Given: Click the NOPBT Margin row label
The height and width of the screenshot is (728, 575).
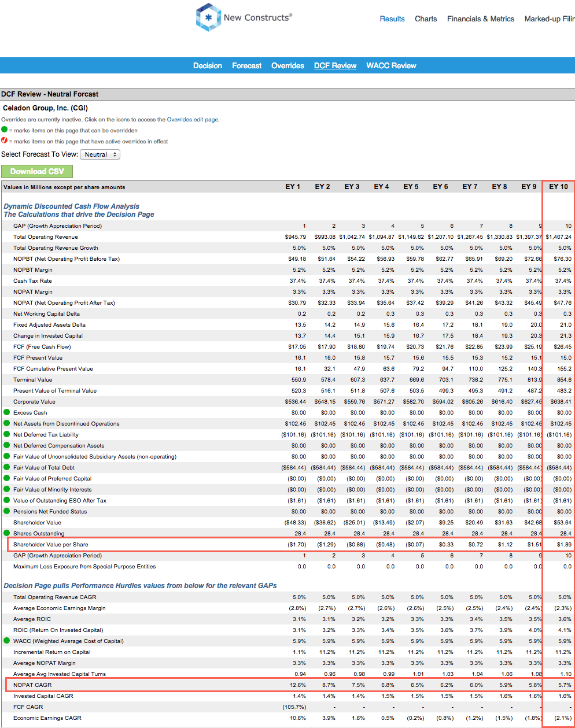Looking at the screenshot, I should pyautogui.click(x=33, y=270).
